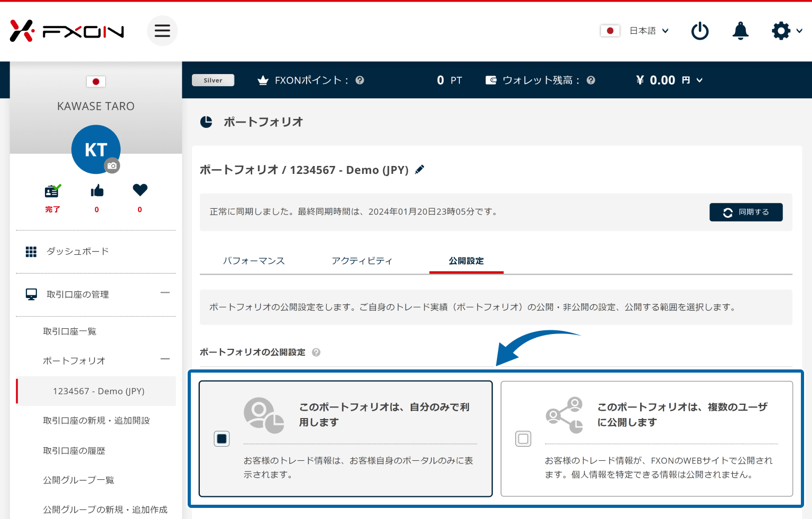Screen dimensions: 812x519
Task: Click the 取引口座の管理 monitor icon
Action: [x=32, y=294]
